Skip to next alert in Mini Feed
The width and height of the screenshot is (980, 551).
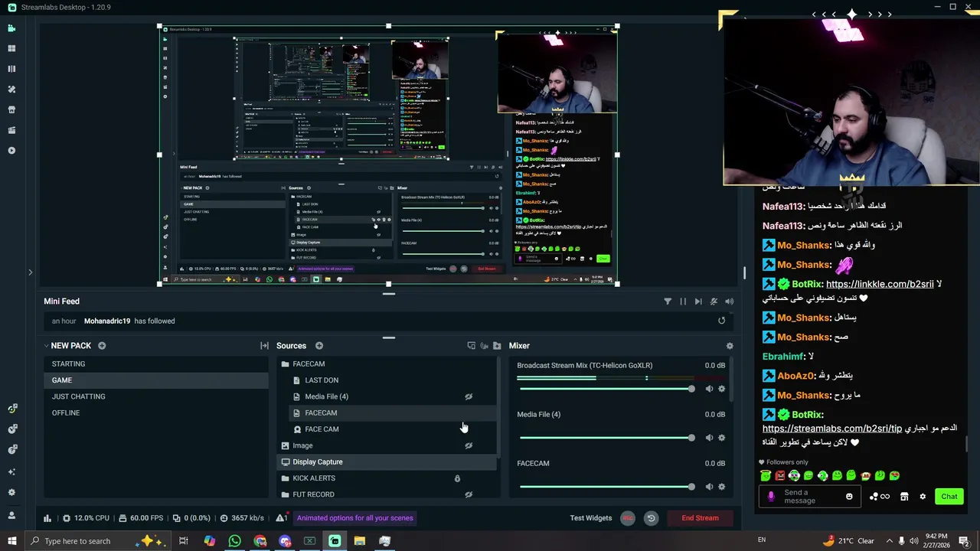(698, 302)
